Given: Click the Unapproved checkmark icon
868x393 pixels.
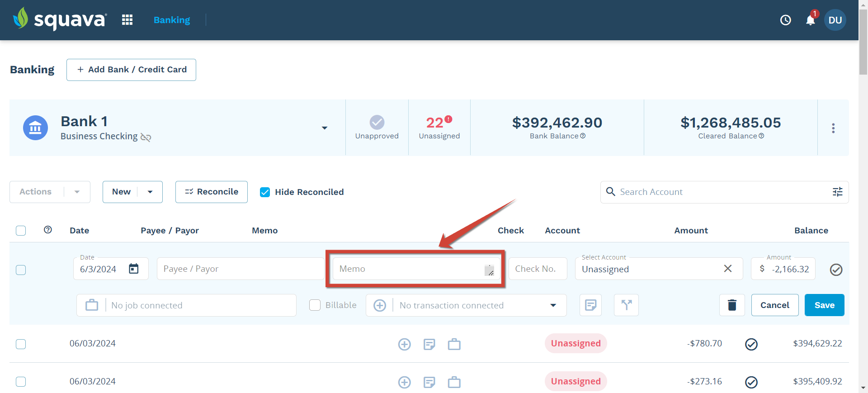Looking at the screenshot, I should [x=377, y=122].
